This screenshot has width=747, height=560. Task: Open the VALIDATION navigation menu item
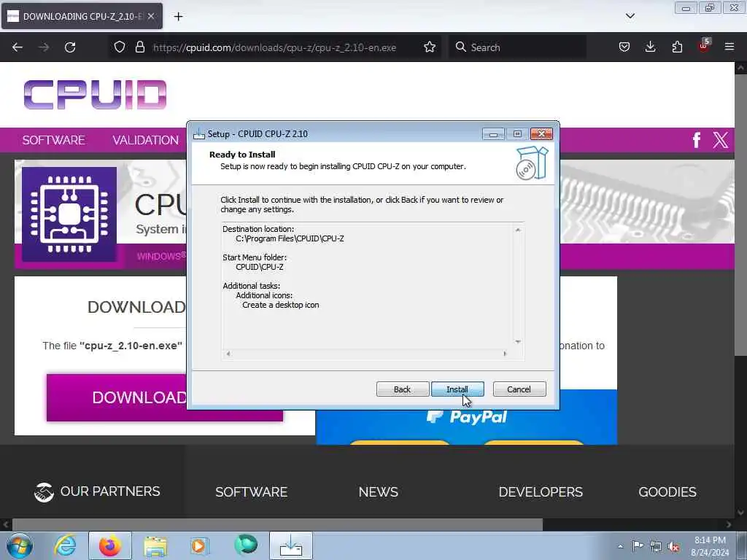pyautogui.click(x=145, y=140)
